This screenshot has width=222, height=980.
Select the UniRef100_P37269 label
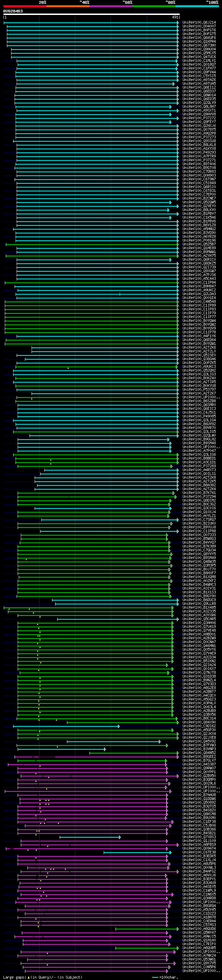point(199,466)
